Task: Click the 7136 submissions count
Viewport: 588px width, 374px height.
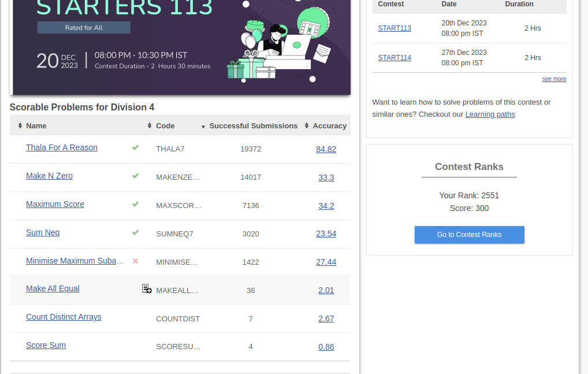Action: coord(251,206)
